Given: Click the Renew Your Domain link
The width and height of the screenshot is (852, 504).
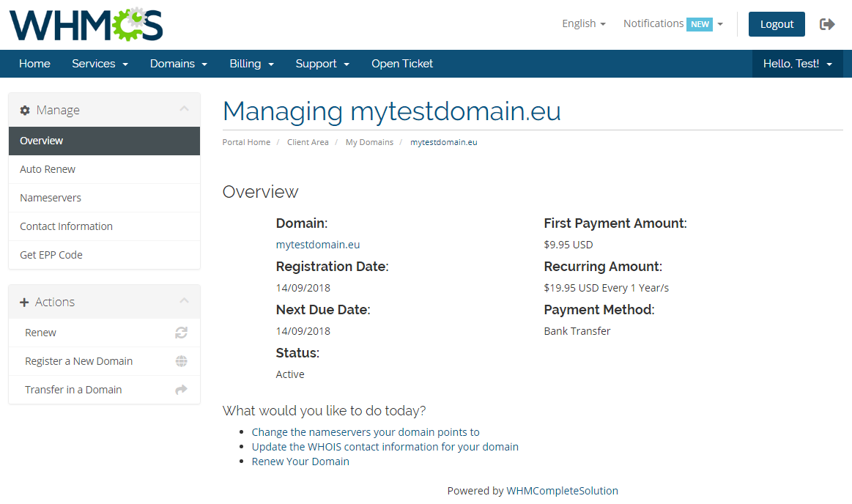Looking at the screenshot, I should point(300,461).
